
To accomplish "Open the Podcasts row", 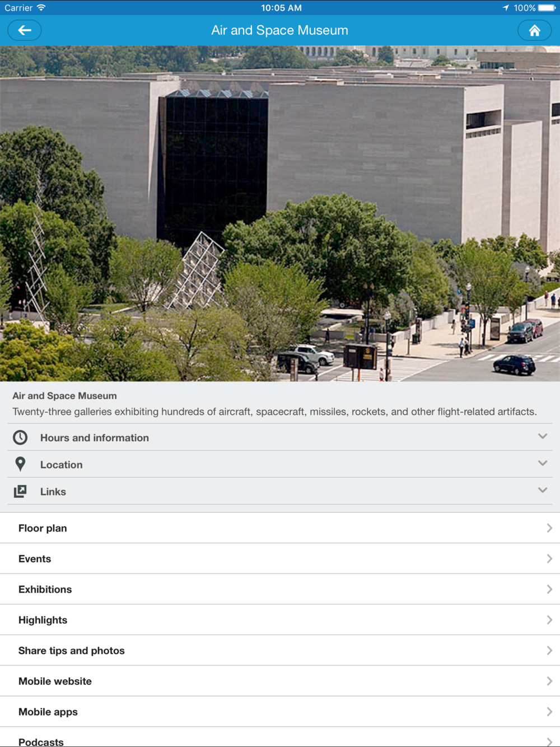I will click(x=280, y=737).
